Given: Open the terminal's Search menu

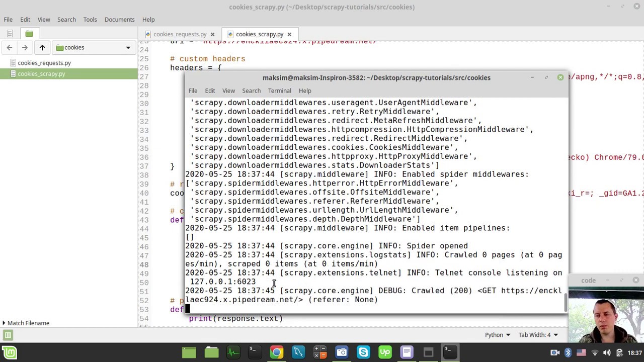Looking at the screenshot, I should 251,90.
